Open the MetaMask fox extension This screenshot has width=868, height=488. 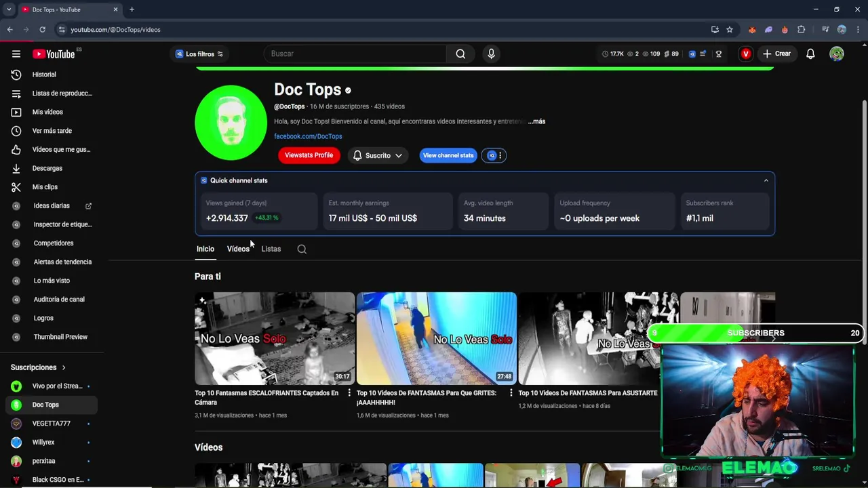(752, 30)
